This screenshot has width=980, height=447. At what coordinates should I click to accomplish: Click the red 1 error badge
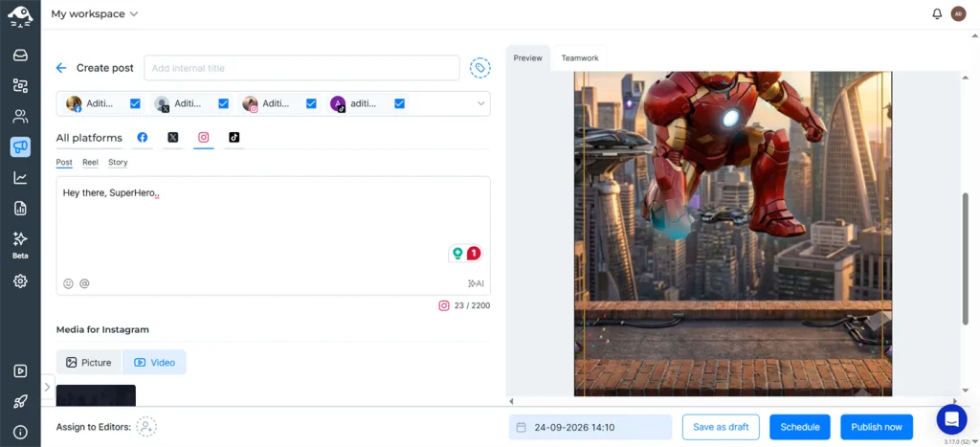pos(475,254)
